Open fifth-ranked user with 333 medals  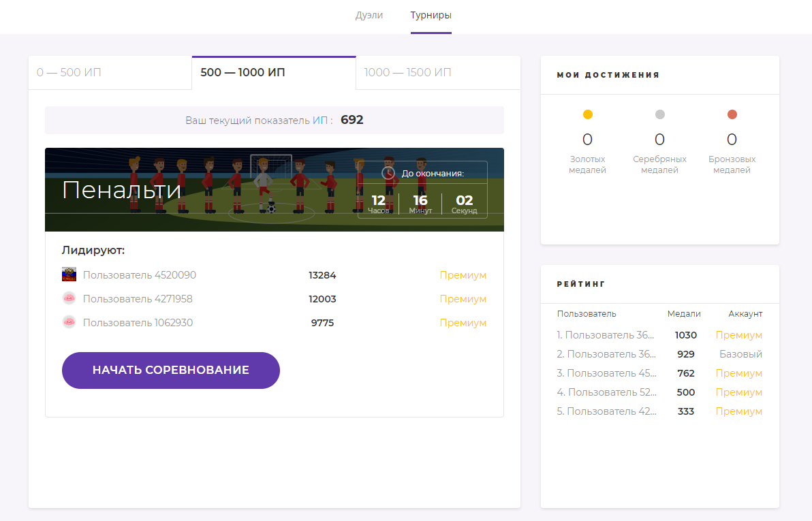click(606, 411)
